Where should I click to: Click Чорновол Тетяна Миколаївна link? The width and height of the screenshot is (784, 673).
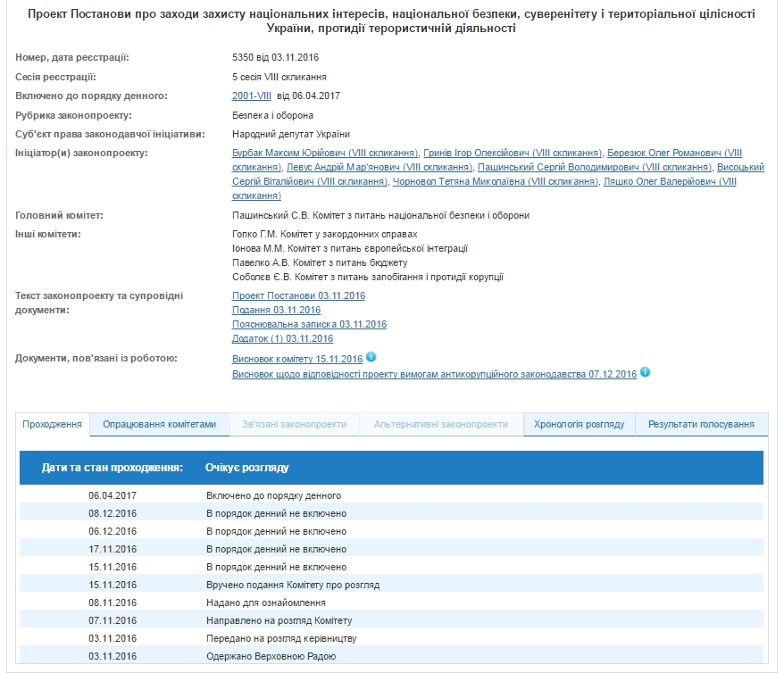[x=496, y=182]
